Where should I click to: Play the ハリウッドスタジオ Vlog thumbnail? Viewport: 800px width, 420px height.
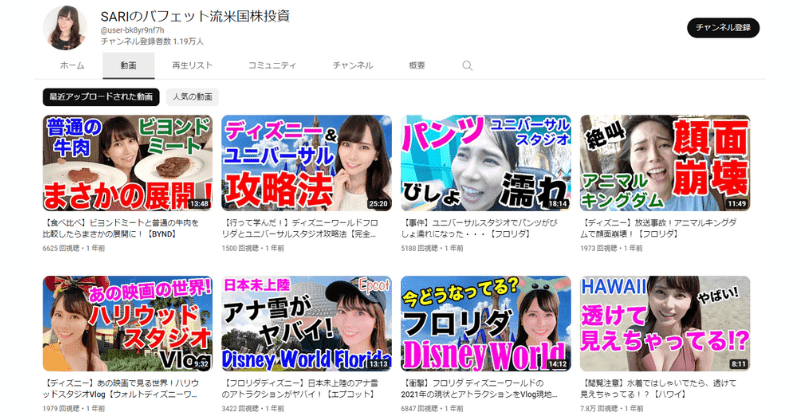128,324
